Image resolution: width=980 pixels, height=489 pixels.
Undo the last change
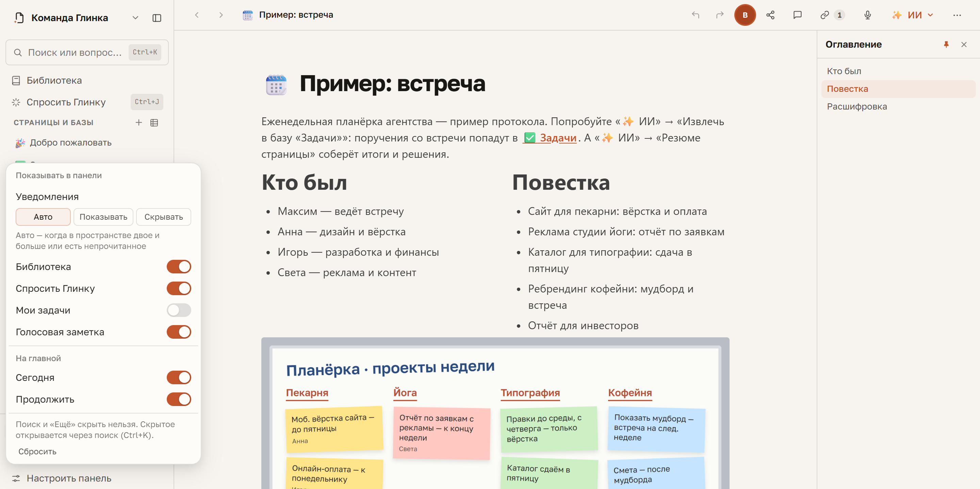tap(696, 15)
